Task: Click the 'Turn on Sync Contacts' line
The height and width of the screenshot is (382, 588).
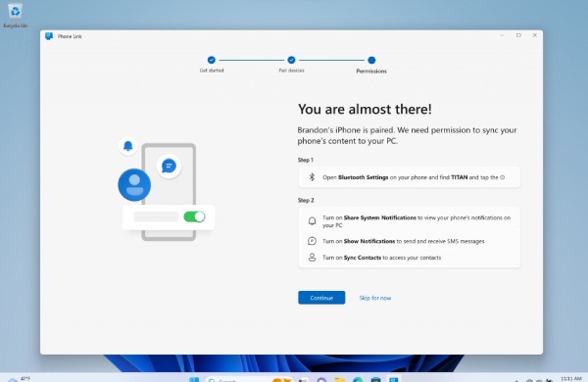Action: [x=382, y=258]
